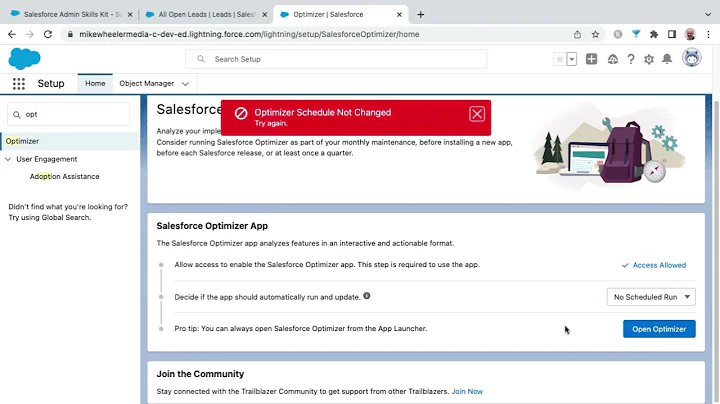
Task: Close the All Open Leads browser tab
Action: click(264, 15)
